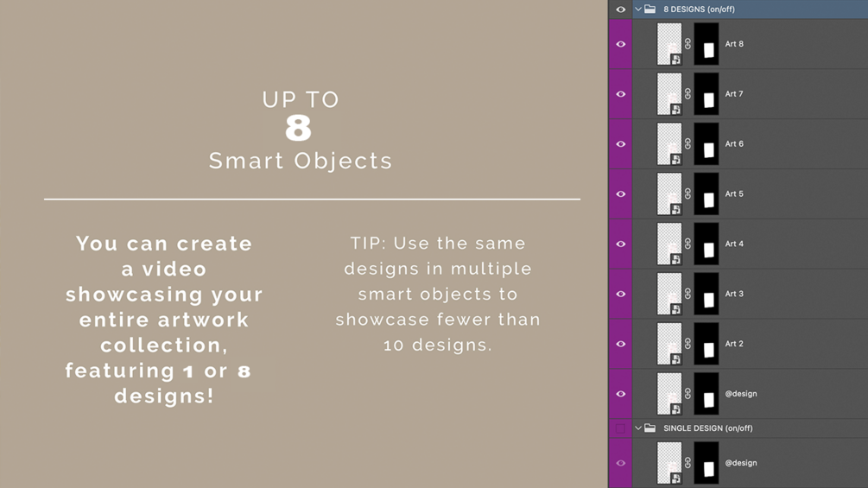Collapse the 8 DESIGNS (on/off) group
The width and height of the screenshot is (868, 488).
(x=638, y=10)
